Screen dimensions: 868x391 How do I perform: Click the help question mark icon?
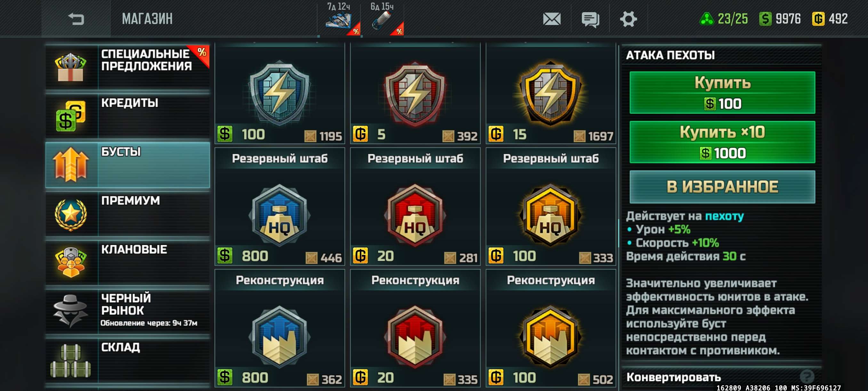(807, 376)
